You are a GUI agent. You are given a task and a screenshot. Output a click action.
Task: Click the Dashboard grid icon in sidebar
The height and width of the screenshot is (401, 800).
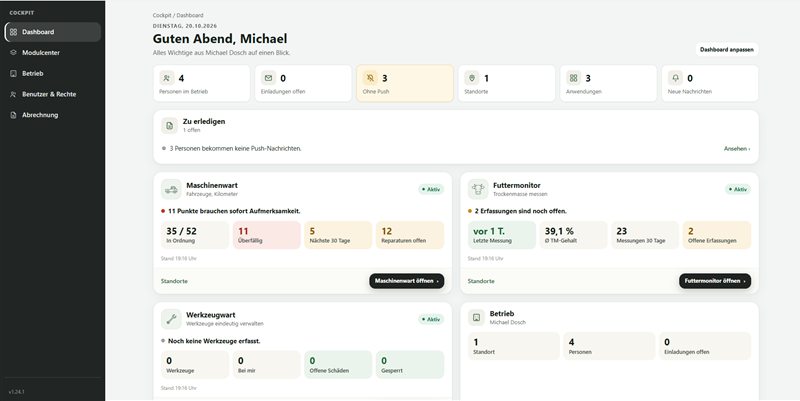(x=13, y=32)
